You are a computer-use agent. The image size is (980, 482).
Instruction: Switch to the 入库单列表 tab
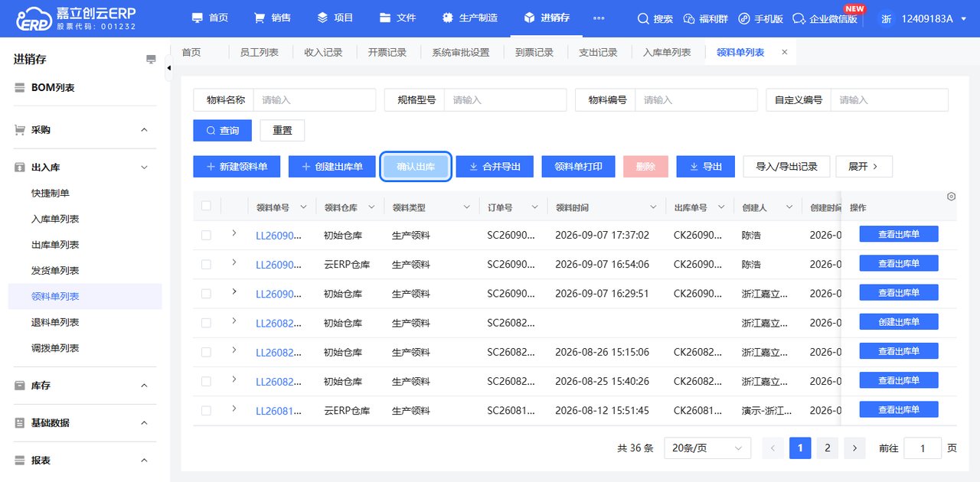pos(667,52)
